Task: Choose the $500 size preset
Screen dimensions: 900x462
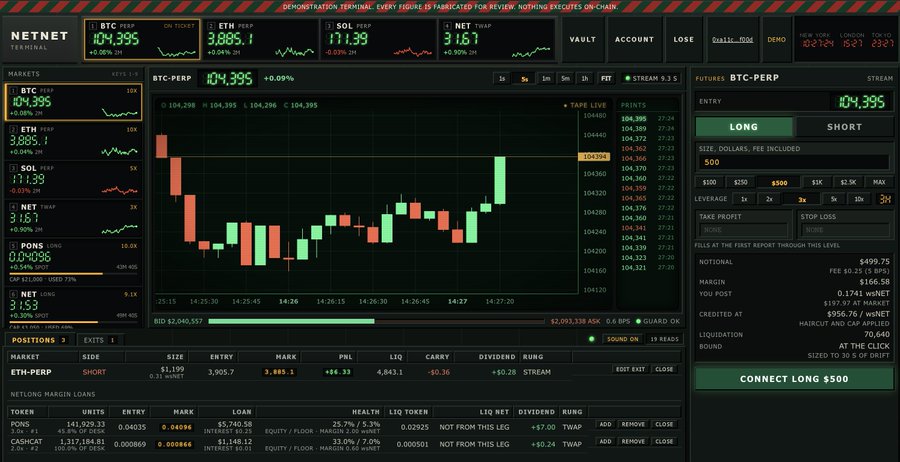Action: [x=779, y=183]
